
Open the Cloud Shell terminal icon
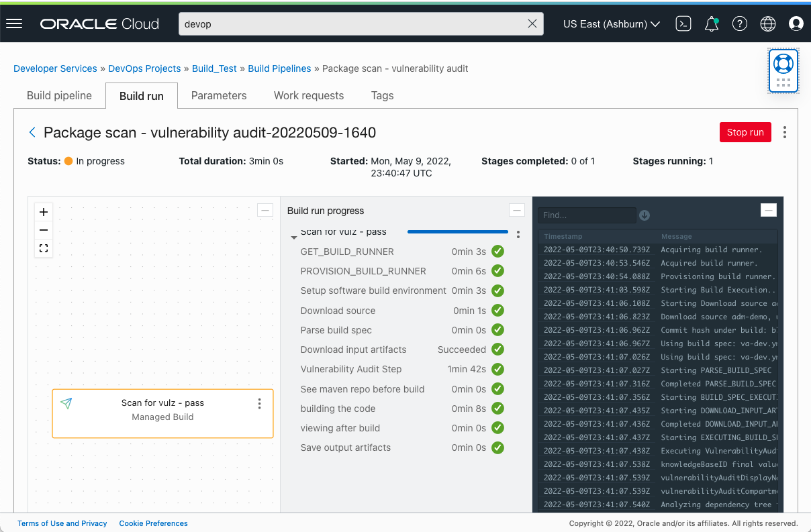683,23
